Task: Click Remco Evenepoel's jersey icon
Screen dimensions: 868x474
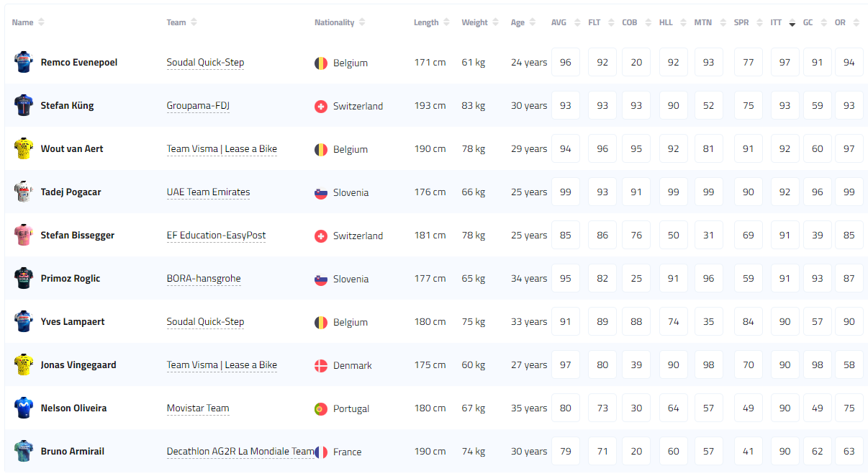Action: coord(24,63)
